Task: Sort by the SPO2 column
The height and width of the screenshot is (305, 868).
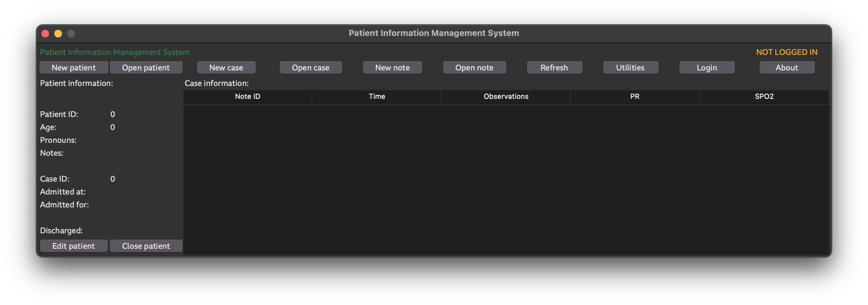Action: (x=764, y=96)
